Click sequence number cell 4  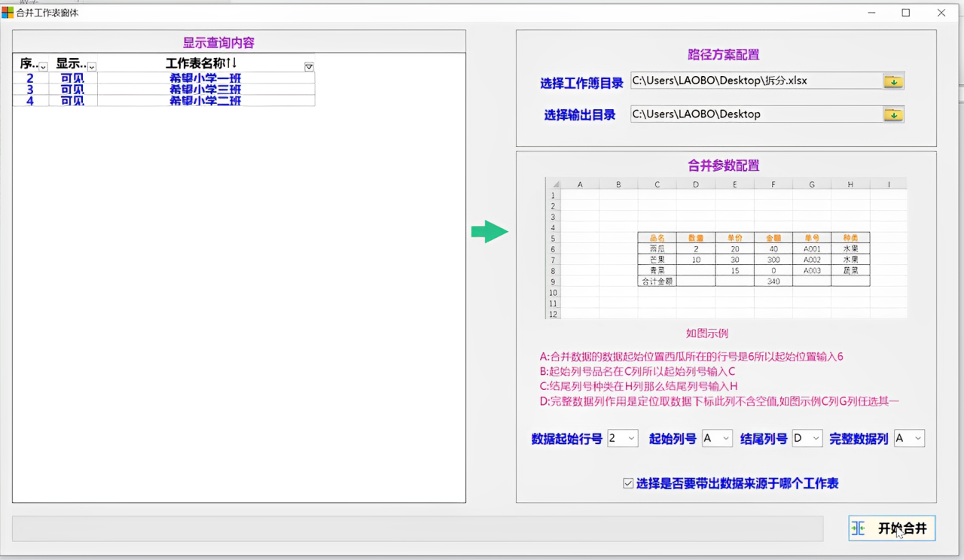click(30, 101)
